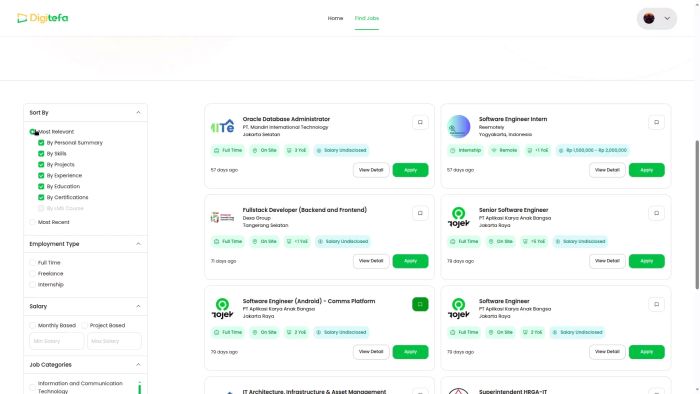
Task: Bookmark the Gojek Software Engineer job in Jakarta Raya
Action: pyautogui.click(x=656, y=304)
